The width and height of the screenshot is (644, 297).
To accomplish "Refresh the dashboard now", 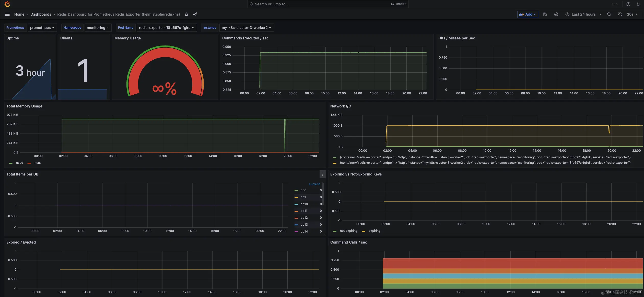I will (x=620, y=14).
